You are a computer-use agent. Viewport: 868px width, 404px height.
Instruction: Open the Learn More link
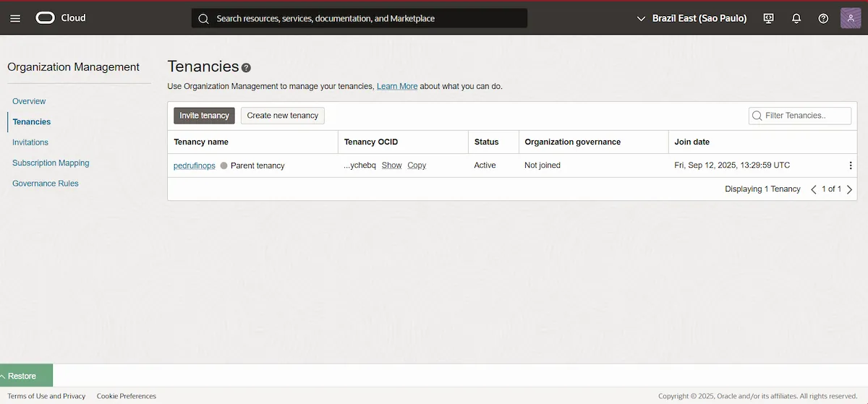click(x=397, y=86)
